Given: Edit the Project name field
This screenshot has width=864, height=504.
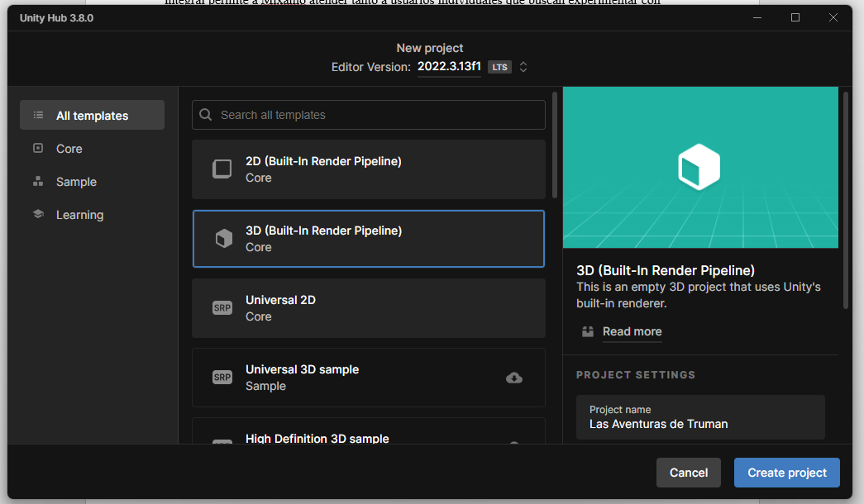Looking at the screenshot, I should [700, 417].
